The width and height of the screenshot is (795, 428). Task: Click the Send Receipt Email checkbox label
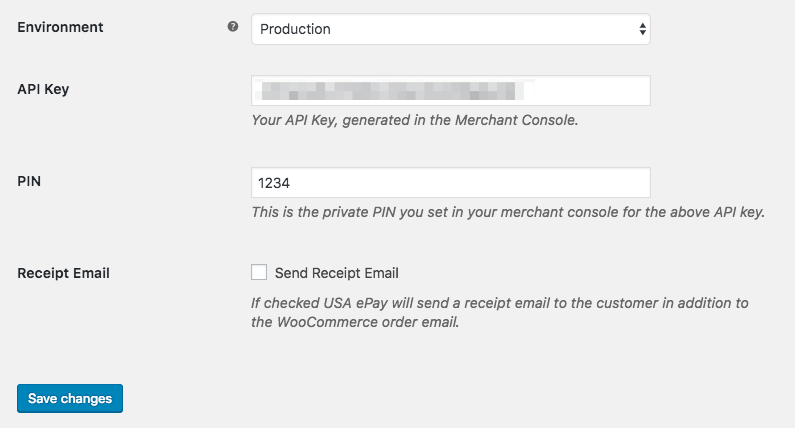tap(337, 273)
